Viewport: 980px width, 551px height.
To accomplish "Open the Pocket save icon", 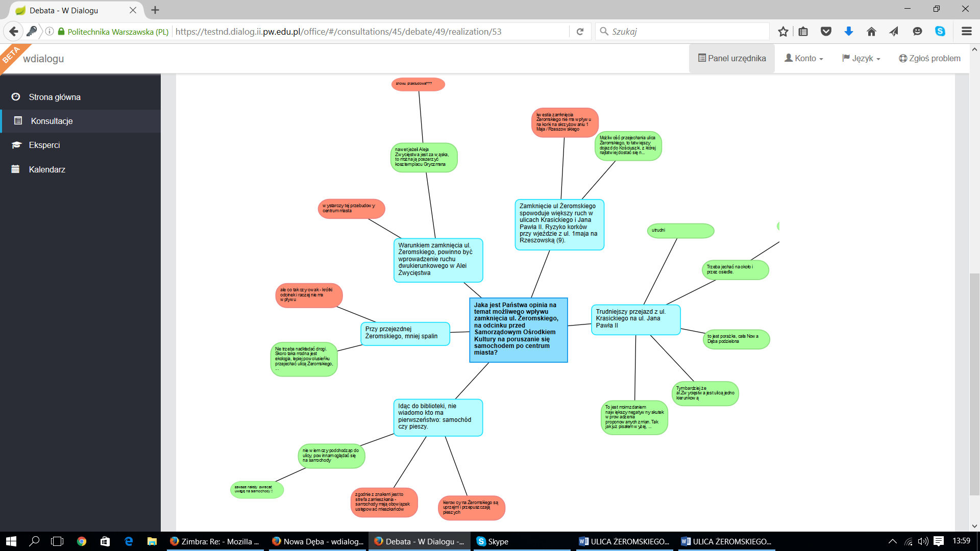I will [826, 32].
